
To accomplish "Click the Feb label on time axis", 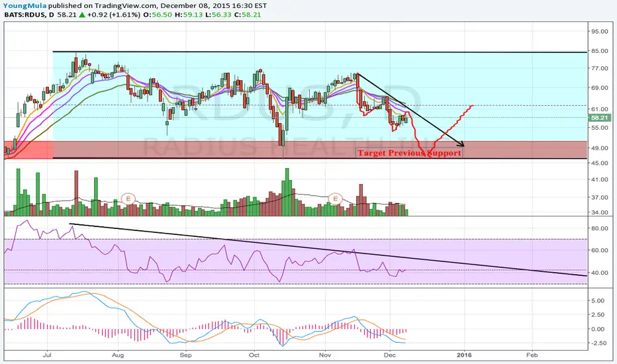I will tap(532, 355).
